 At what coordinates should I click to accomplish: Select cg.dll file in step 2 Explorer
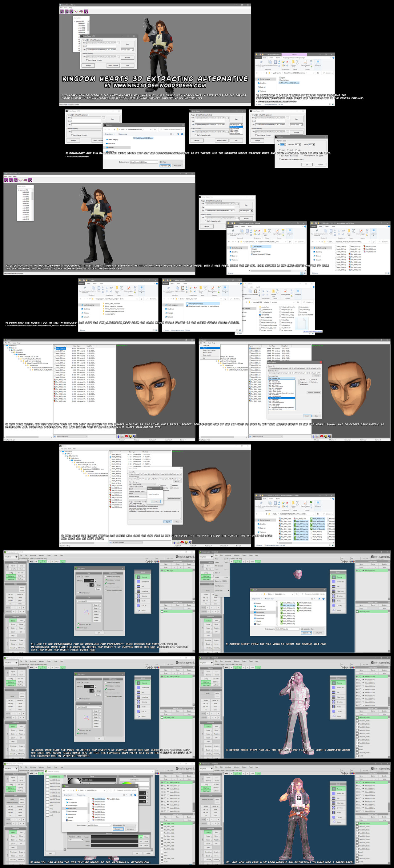coord(282,78)
